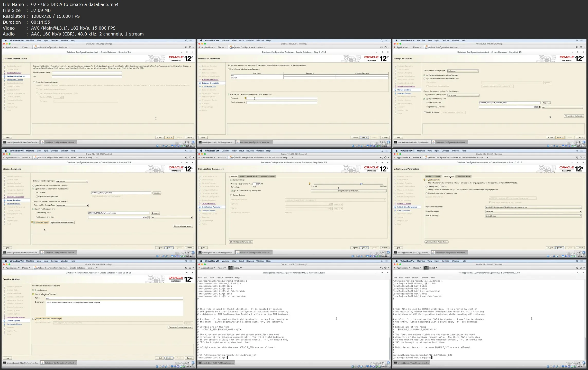Toggle Save as a Database Template checkbox
Image resolution: width=588 pixels, height=370 pixels.
pos(33,294)
